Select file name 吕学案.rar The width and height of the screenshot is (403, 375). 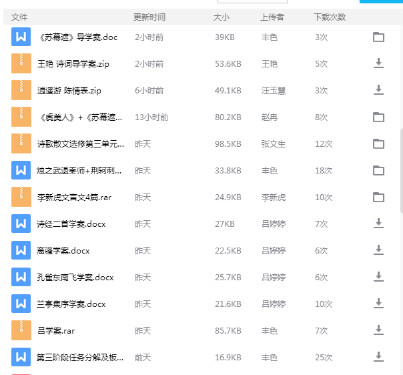pos(56,330)
